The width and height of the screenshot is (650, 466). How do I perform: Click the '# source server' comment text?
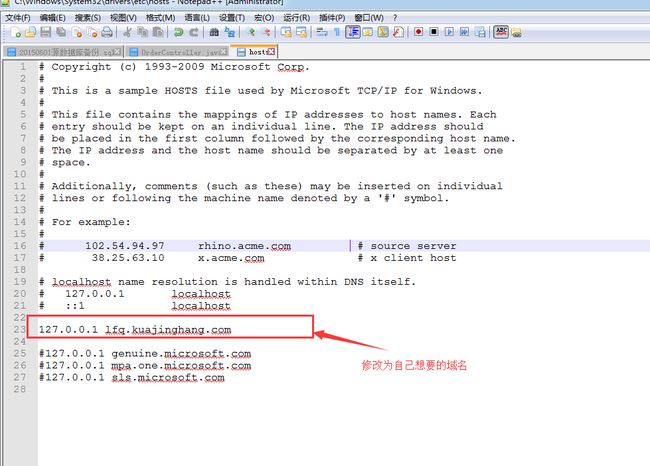[407, 246]
